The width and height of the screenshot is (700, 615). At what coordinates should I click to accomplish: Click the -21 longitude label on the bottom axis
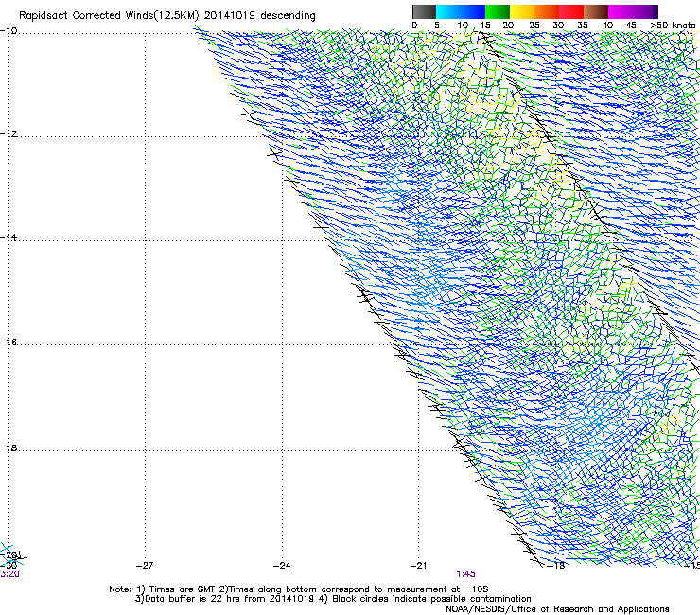coord(419,566)
